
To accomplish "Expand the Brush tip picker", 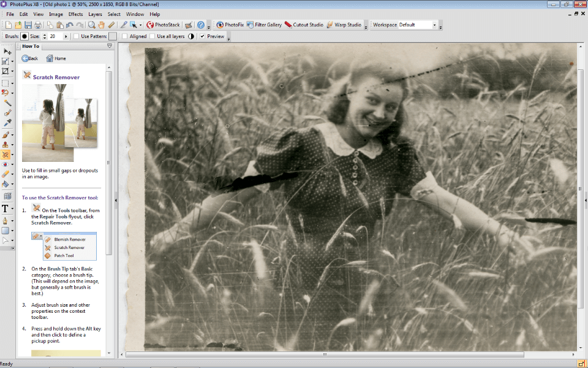I will tap(24, 36).
